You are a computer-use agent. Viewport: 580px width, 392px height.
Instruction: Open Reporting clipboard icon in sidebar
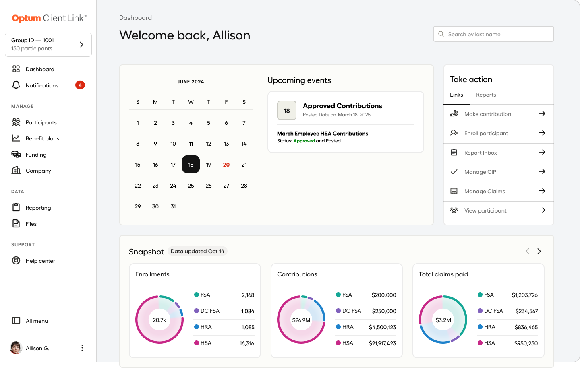click(x=16, y=207)
